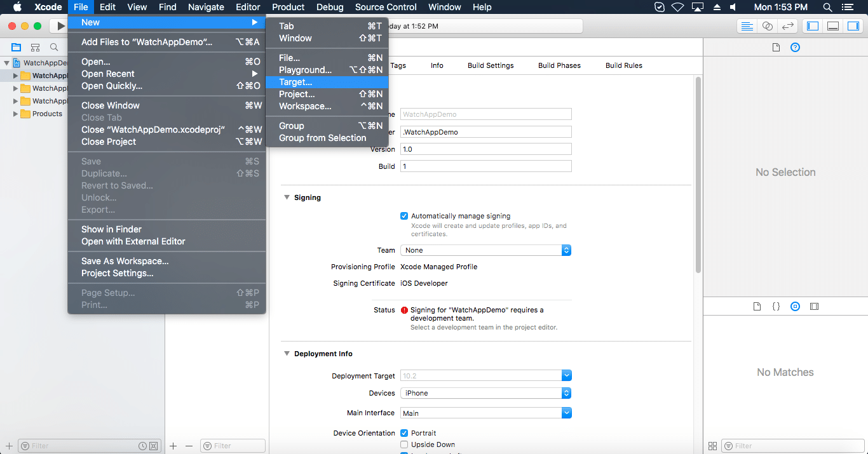This screenshot has height=454, width=868.
Task: Click the add target plus button
Action: 173,446
